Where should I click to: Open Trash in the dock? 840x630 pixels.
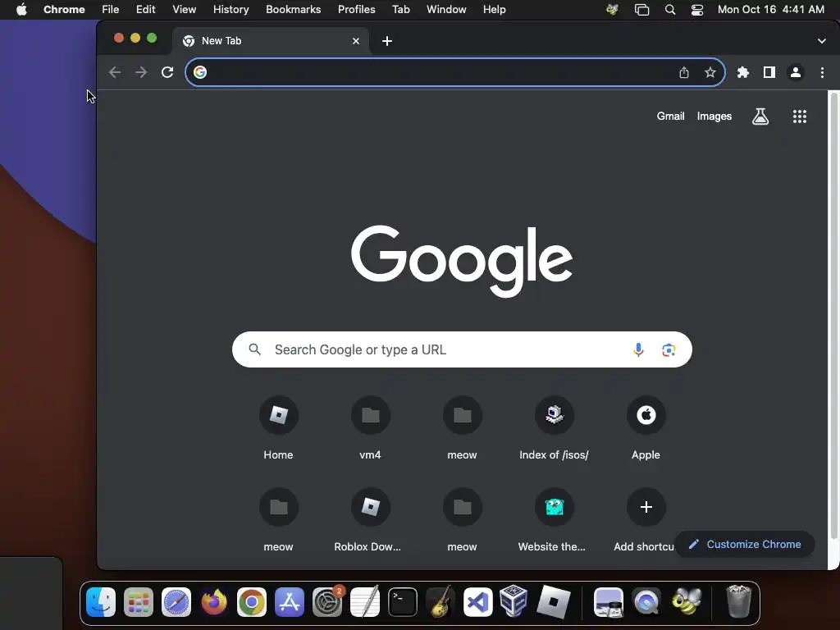739,601
